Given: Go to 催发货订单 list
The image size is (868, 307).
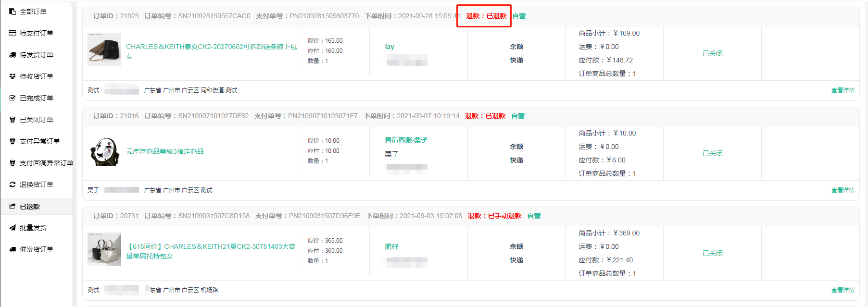Looking at the screenshot, I should [36, 249].
